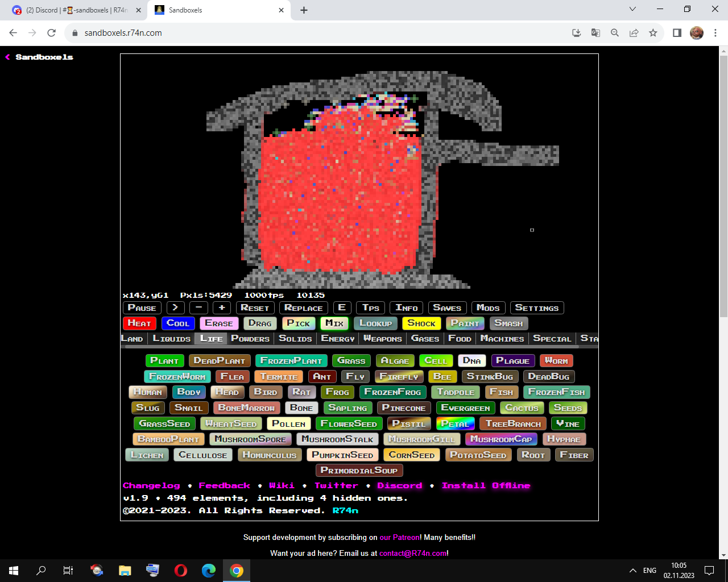The width and height of the screenshot is (728, 582).
Task: Choose the Plague element
Action: pyautogui.click(x=512, y=361)
